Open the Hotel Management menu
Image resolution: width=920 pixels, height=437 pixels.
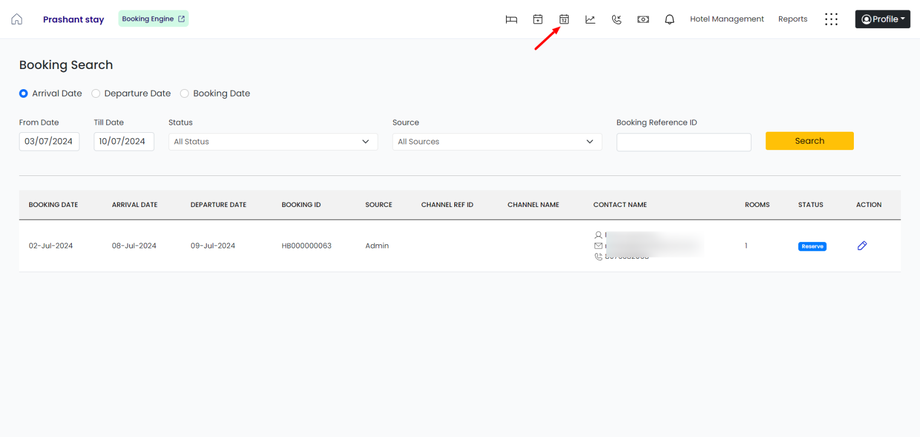(x=727, y=19)
